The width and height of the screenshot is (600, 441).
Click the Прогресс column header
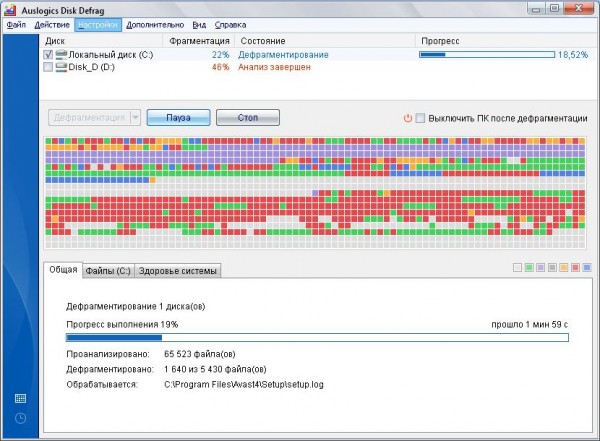pos(504,41)
